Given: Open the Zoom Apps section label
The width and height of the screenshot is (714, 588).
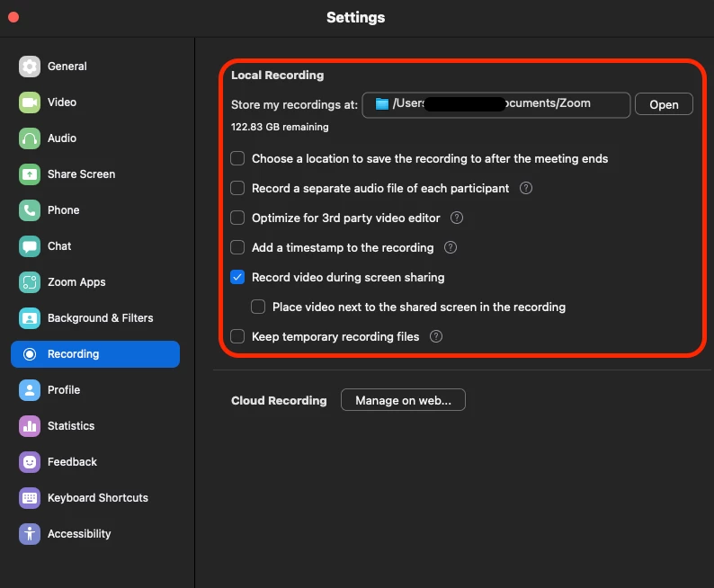Looking at the screenshot, I should (76, 282).
